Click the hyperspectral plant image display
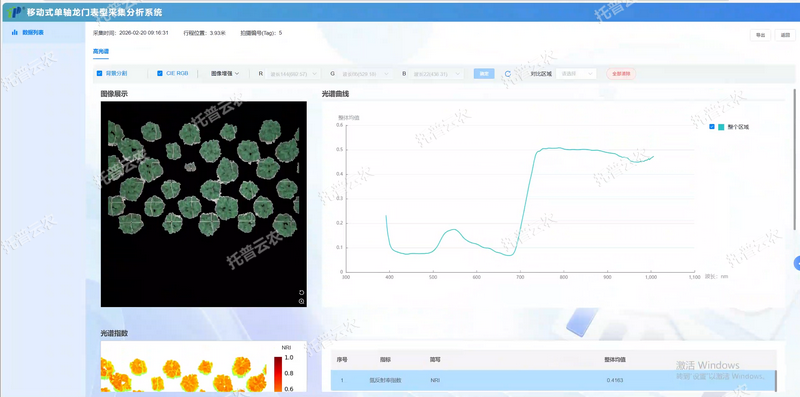This screenshot has width=800, height=397. [x=204, y=204]
